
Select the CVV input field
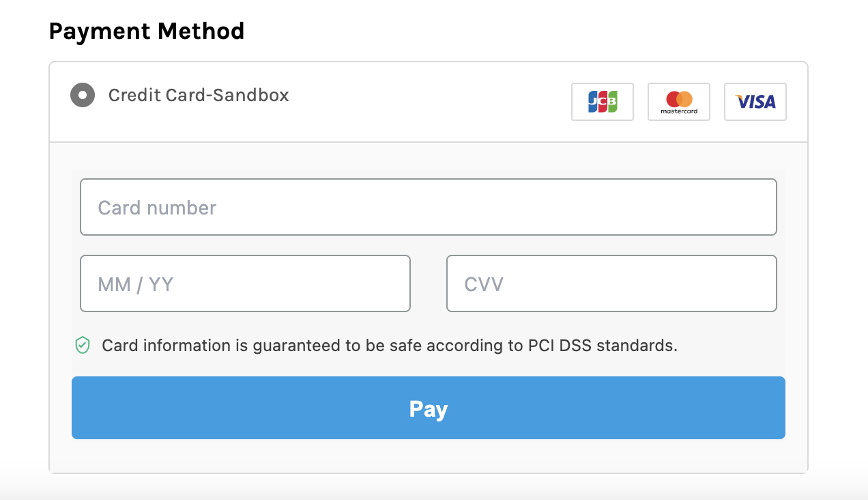point(611,283)
